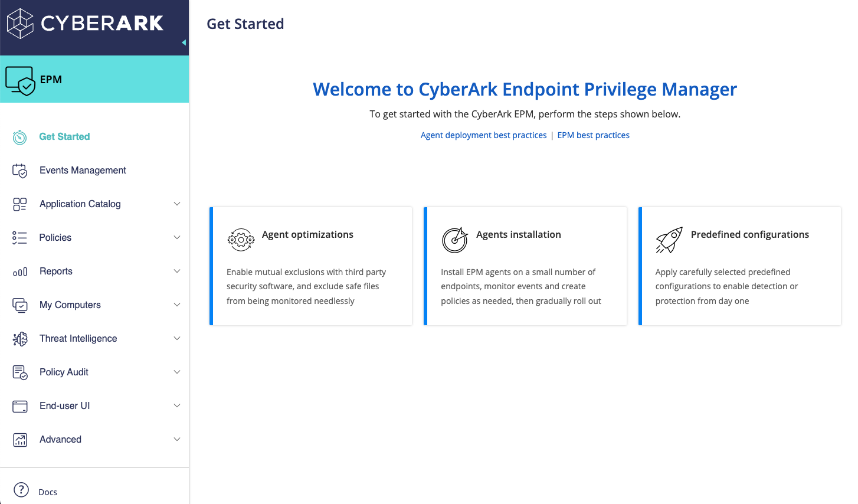Select the My Computers menu label

[x=70, y=305]
